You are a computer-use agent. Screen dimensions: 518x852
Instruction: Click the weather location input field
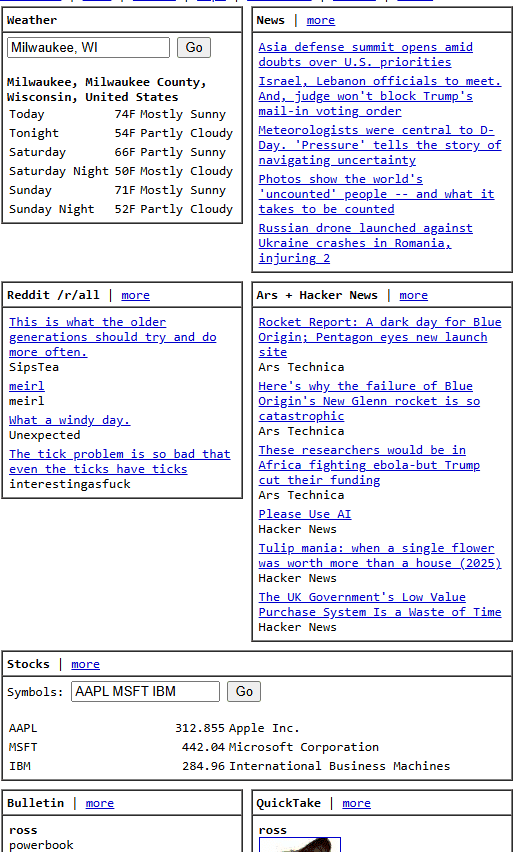click(x=89, y=47)
